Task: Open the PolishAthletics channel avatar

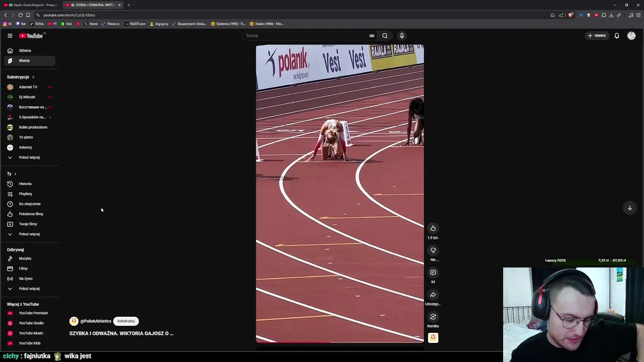Action: click(74, 321)
